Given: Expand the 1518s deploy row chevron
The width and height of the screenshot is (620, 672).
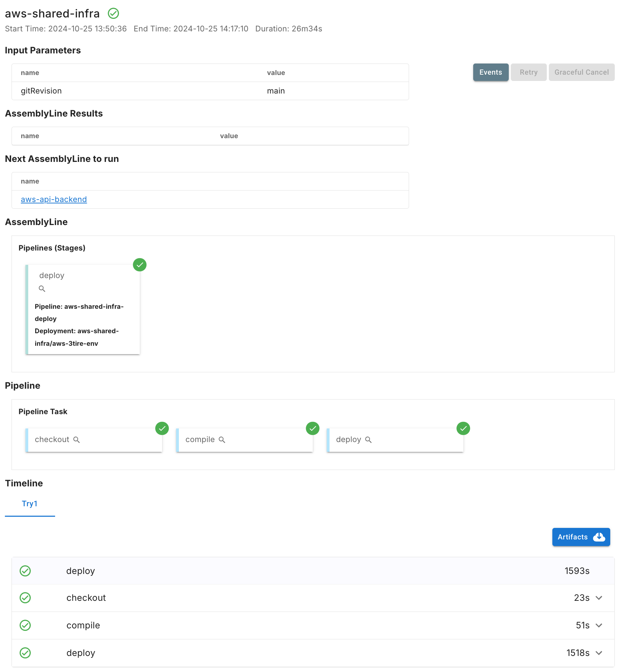Looking at the screenshot, I should click(599, 653).
